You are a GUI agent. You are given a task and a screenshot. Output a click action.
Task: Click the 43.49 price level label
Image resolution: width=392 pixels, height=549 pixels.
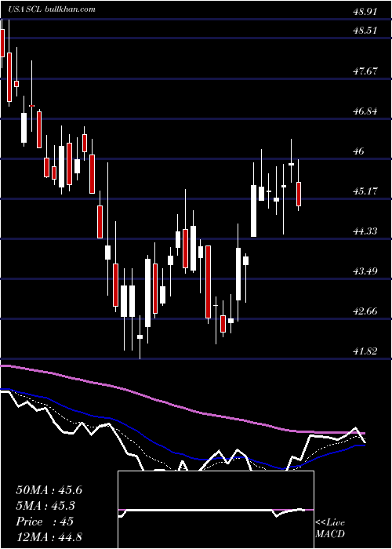(365, 271)
